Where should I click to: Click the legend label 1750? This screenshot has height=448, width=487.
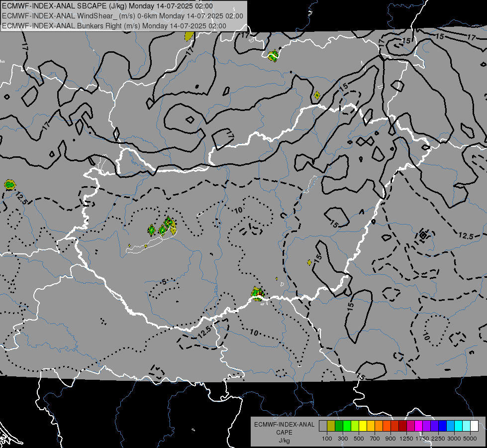422,439
